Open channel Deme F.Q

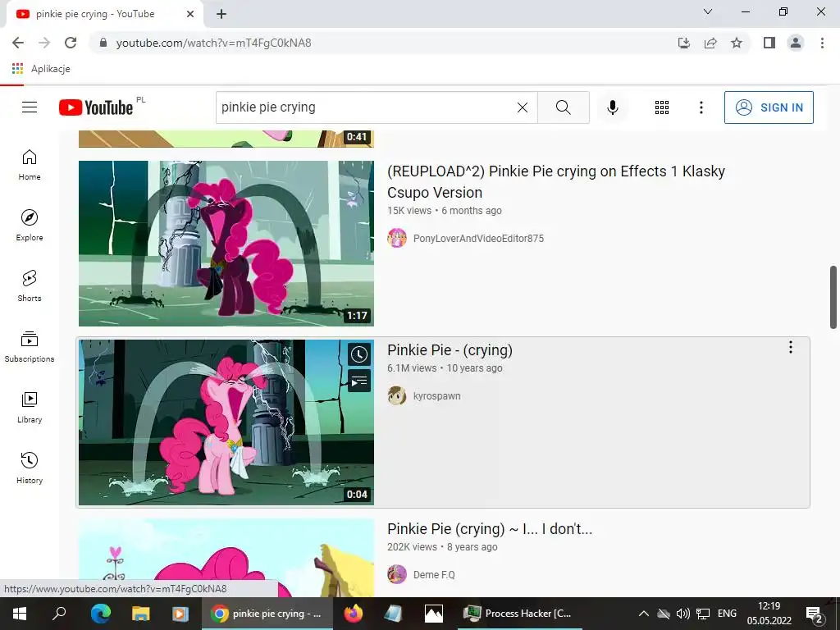pyautogui.click(x=434, y=575)
